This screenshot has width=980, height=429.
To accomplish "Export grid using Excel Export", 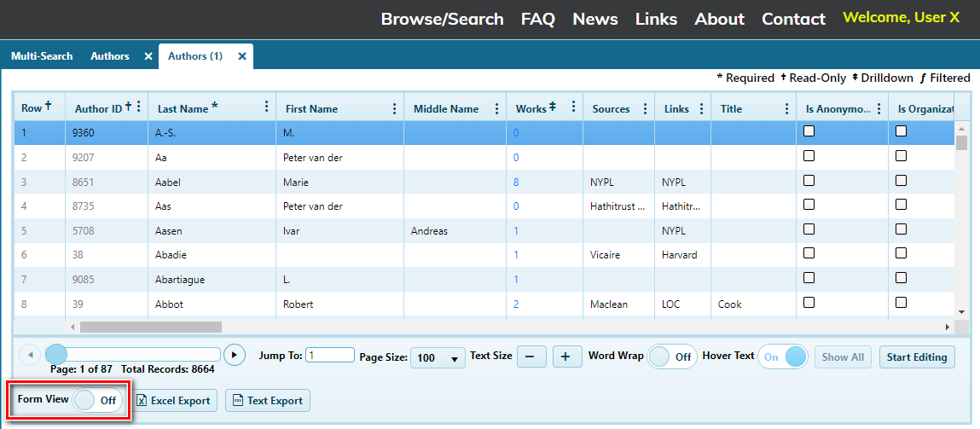I will [173, 401].
